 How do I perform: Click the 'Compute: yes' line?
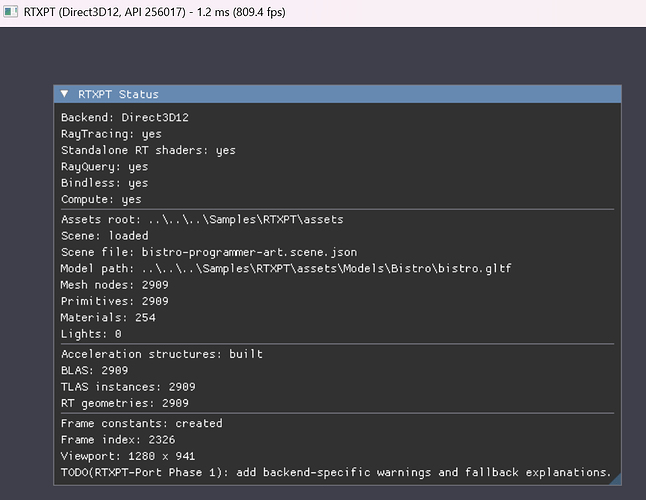coord(101,199)
